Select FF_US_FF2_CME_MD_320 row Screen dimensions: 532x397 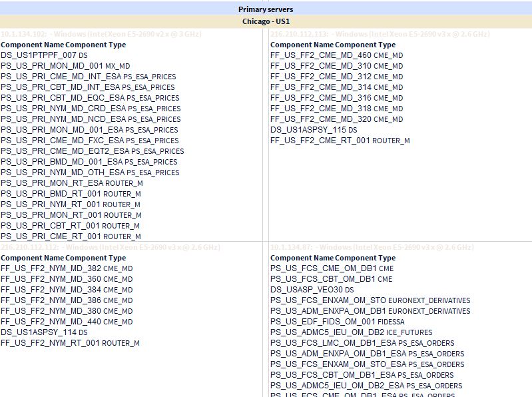(x=336, y=119)
